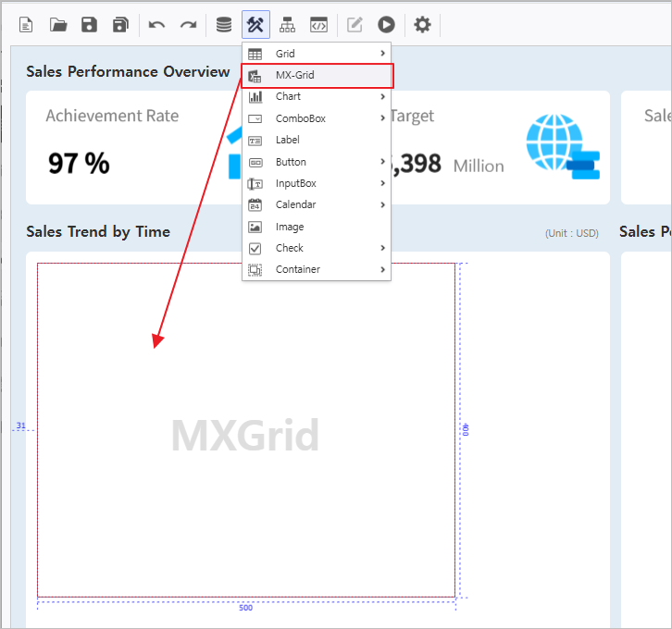Open the database dataset icon
Image resolution: width=672 pixels, height=629 pixels.
tap(224, 25)
